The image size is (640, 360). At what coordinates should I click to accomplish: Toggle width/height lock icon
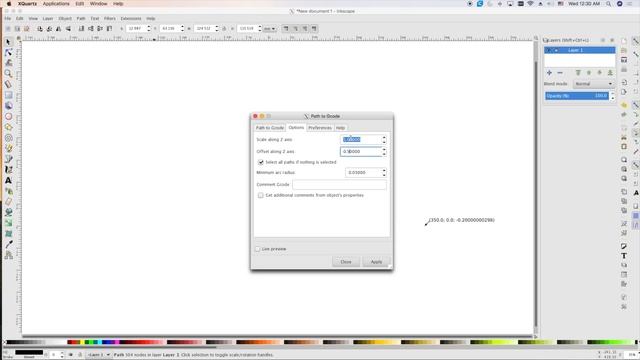click(224, 29)
